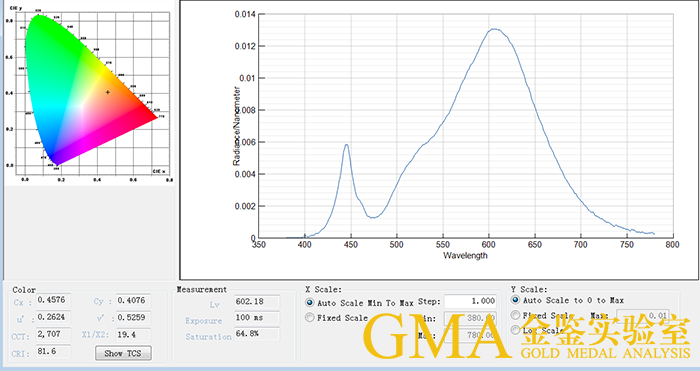
Task: Click the X1/X2 value field
Action: [133, 334]
